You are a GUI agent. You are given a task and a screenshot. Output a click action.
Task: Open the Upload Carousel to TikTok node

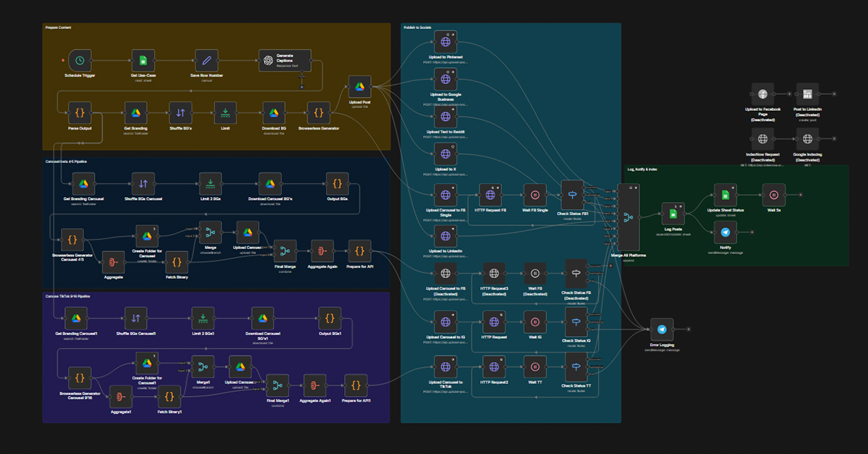[446, 366]
